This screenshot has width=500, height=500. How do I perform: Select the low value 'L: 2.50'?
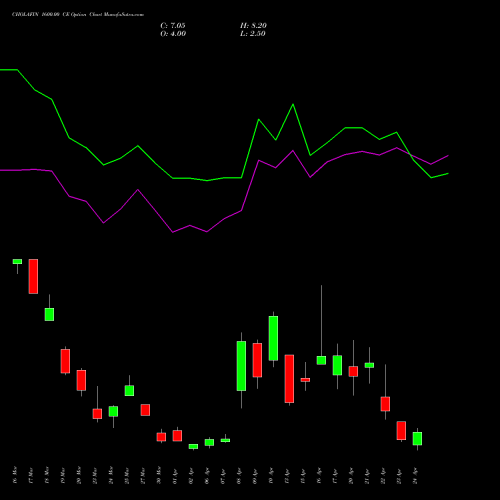click(253, 34)
